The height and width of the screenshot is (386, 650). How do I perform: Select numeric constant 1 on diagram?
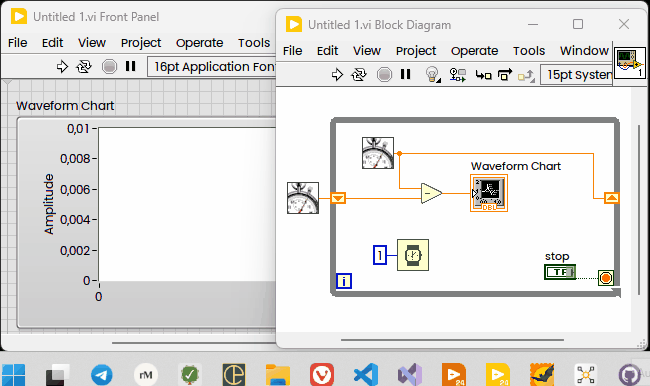click(380, 255)
